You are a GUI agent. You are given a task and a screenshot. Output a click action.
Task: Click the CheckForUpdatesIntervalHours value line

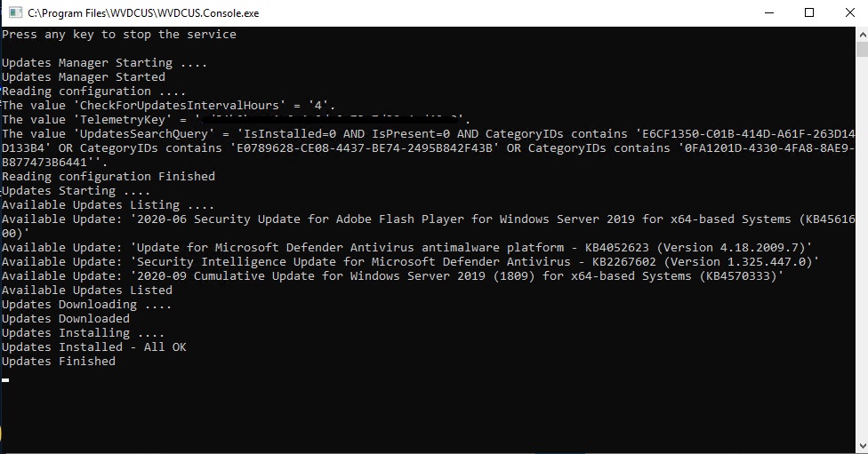(169, 106)
